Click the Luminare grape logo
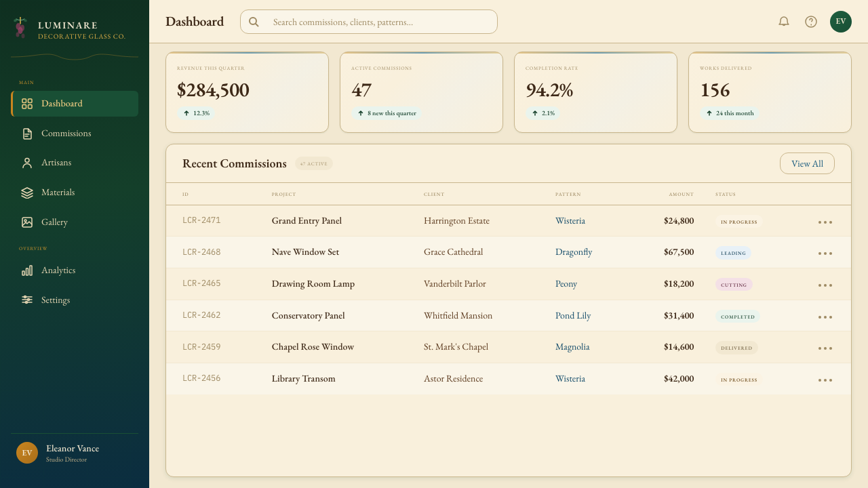 click(x=20, y=27)
